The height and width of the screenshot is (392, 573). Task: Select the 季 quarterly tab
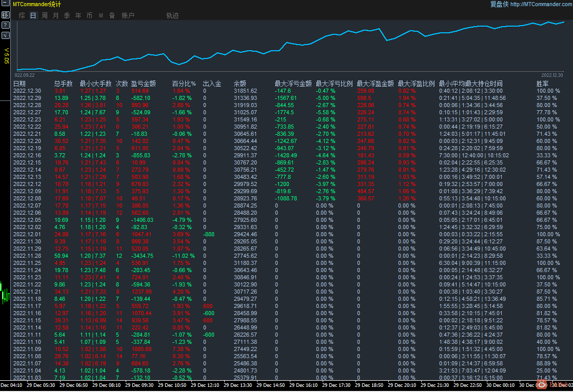coord(67,15)
